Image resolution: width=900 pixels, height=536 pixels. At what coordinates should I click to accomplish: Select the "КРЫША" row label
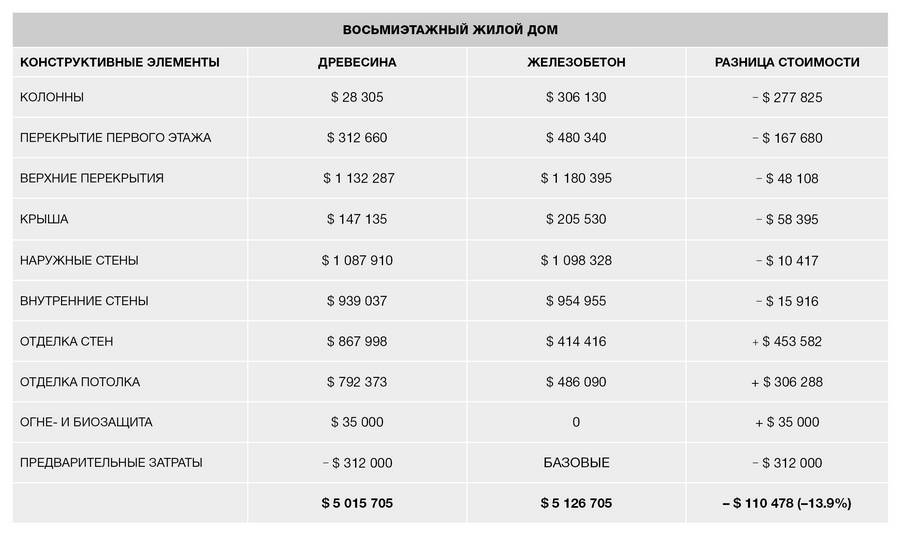[44, 219]
